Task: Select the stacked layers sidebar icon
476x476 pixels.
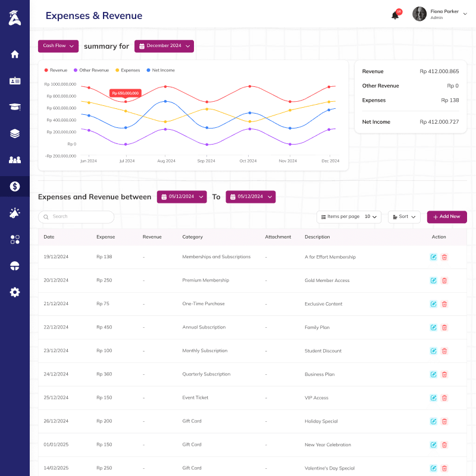Action: click(14, 133)
